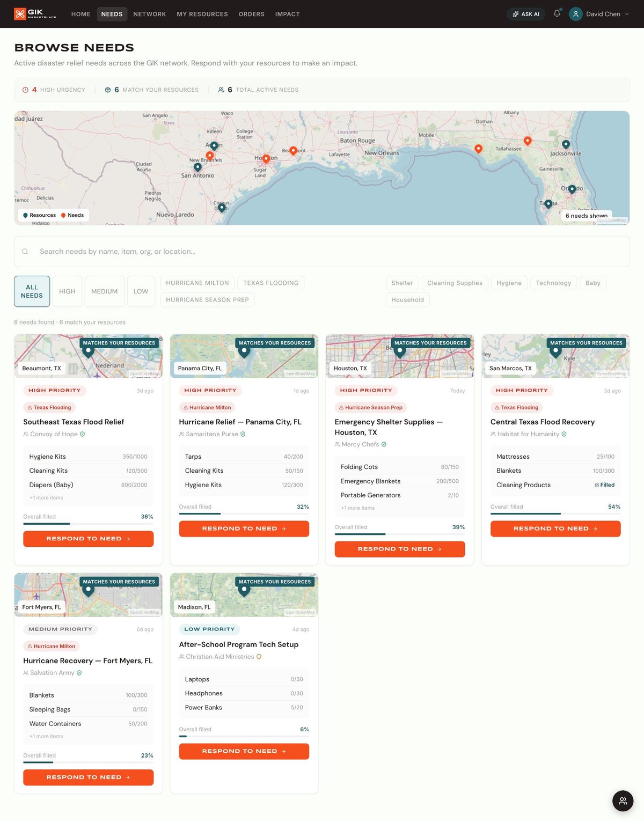
Task: Open the notifications bell
Action: tap(557, 13)
